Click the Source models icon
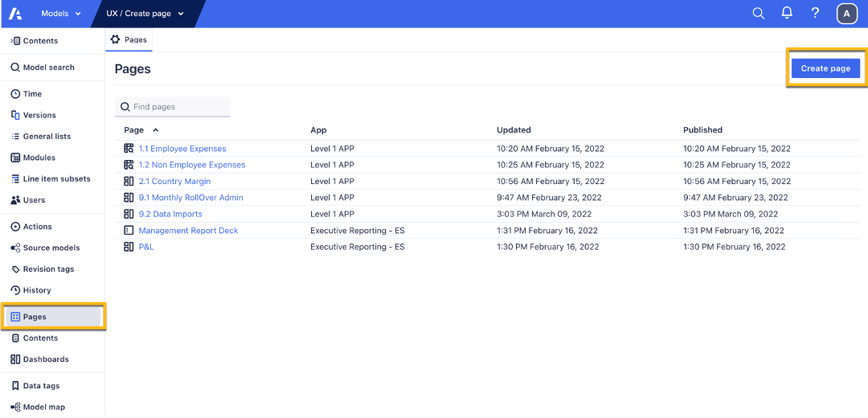 point(15,248)
